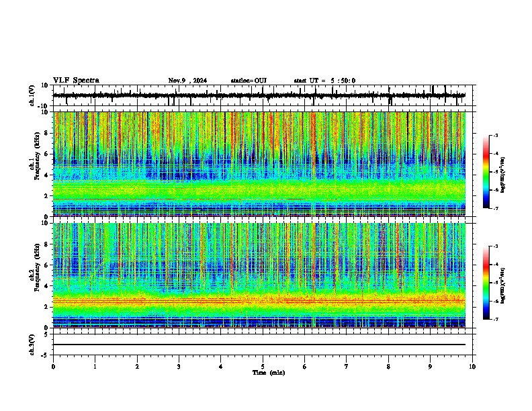Click the ch.1 spectrogram color scale bar
532x411 pixels.
(x=486, y=172)
